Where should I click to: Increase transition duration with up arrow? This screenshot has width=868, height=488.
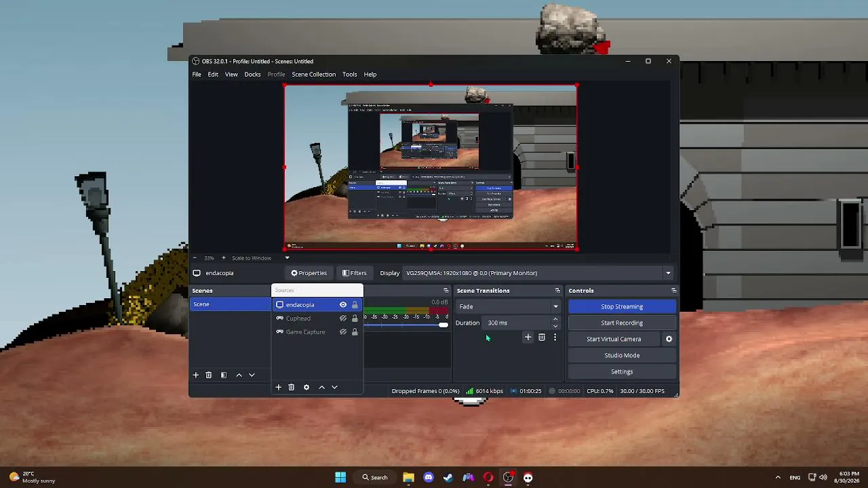click(x=555, y=320)
